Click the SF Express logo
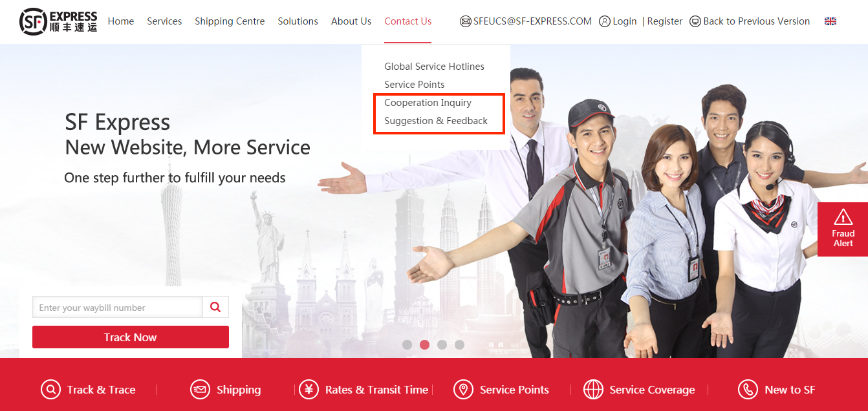868x411 pixels. click(58, 21)
